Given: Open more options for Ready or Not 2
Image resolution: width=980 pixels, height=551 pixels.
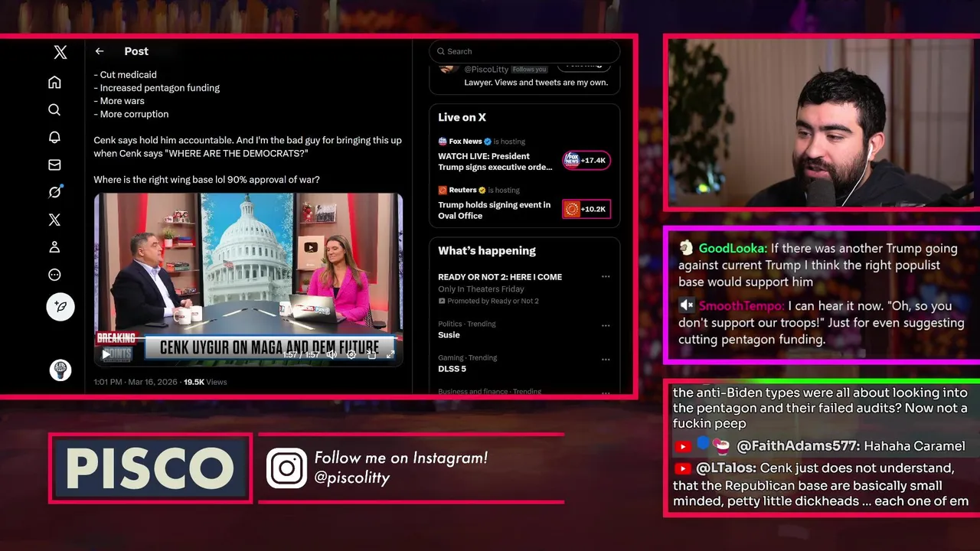Looking at the screenshot, I should click(x=606, y=277).
